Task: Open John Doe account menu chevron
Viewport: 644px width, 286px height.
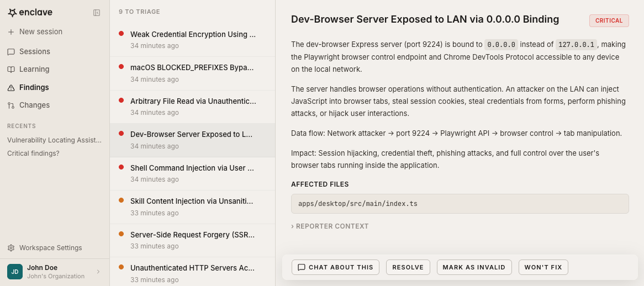Action: [98, 272]
